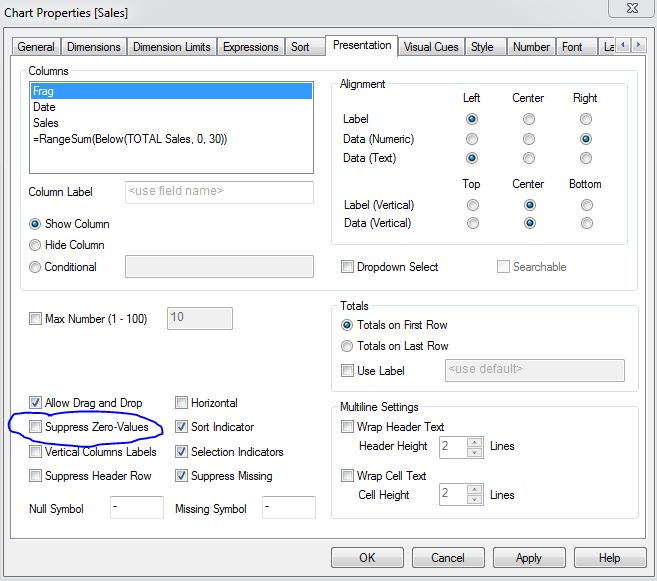657x581 pixels.
Task: Toggle Selection Indicators checkbox
Action: (x=181, y=452)
